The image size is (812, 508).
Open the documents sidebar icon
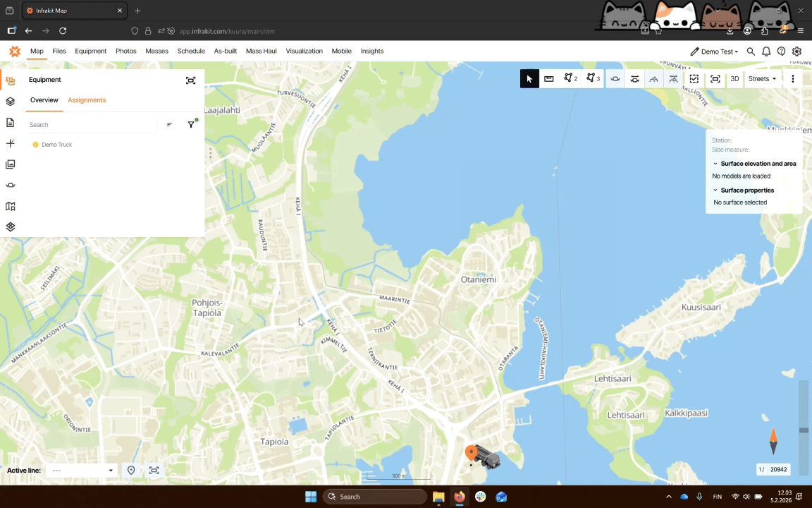click(x=11, y=122)
